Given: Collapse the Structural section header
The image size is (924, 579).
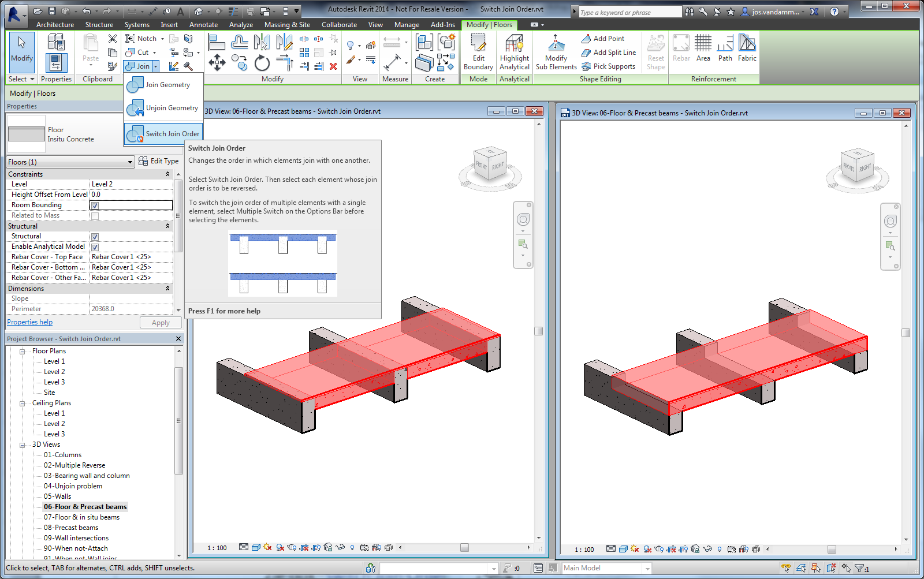Looking at the screenshot, I should pos(168,226).
